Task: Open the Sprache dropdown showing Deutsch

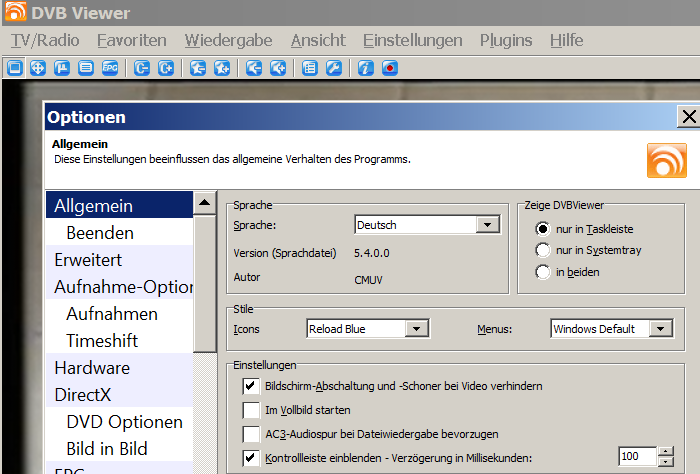Action: click(427, 225)
